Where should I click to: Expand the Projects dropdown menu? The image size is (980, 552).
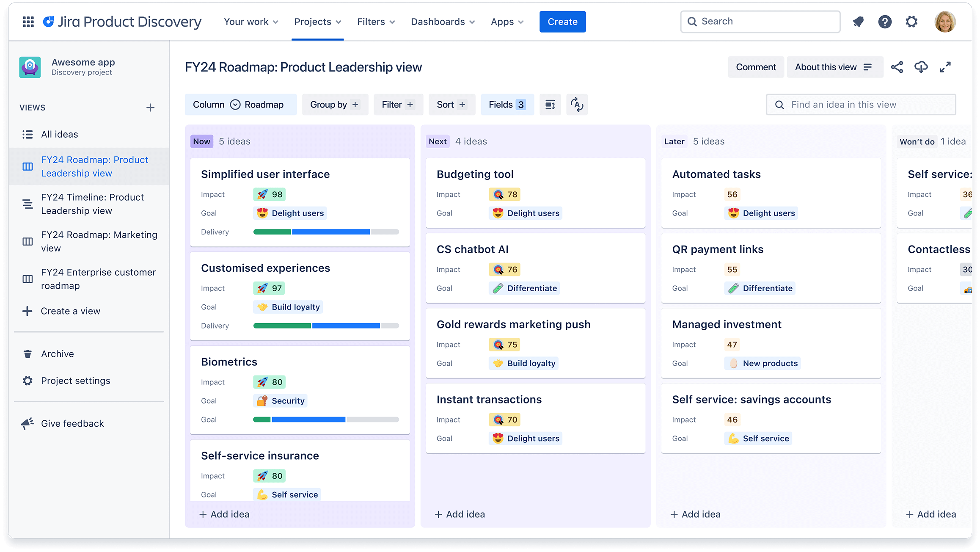[x=317, y=22]
